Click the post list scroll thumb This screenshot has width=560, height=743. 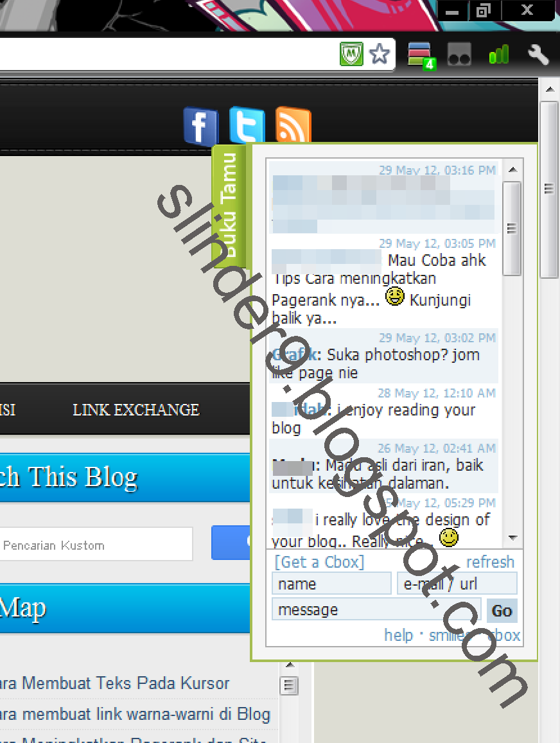(289, 686)
